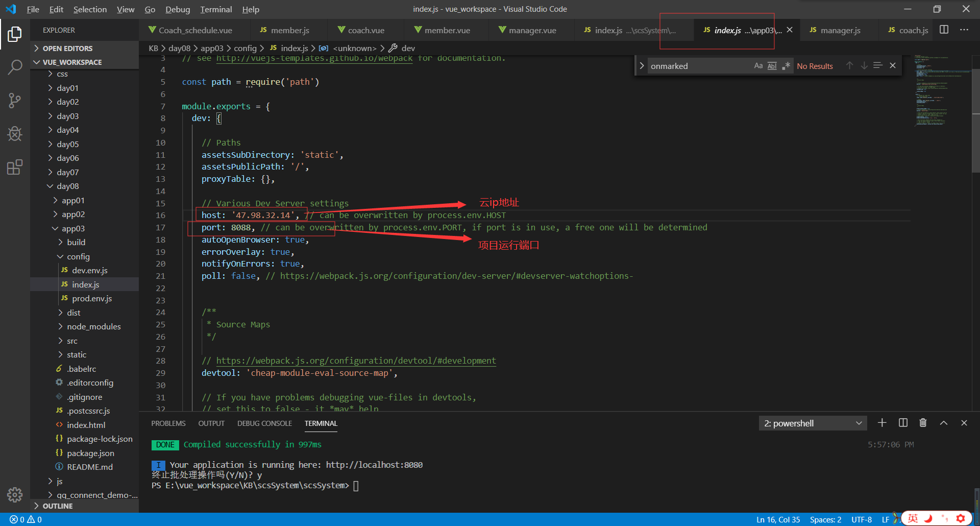This screenshot has width=980, height=526.
Task: Change the LF end of line sequence
Action: click(x=885, y=519)
